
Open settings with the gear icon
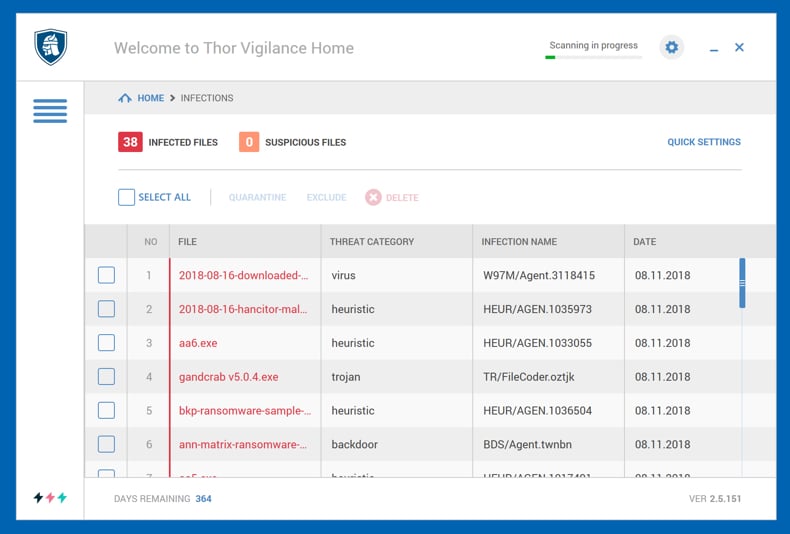pyautogui.click(x=672, y=47)
